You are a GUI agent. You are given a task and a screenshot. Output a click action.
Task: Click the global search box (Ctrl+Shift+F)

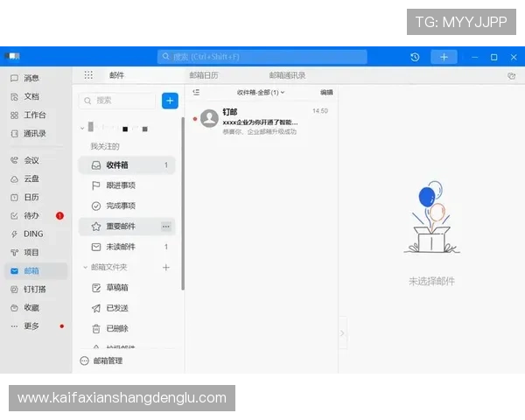point(262,57)
